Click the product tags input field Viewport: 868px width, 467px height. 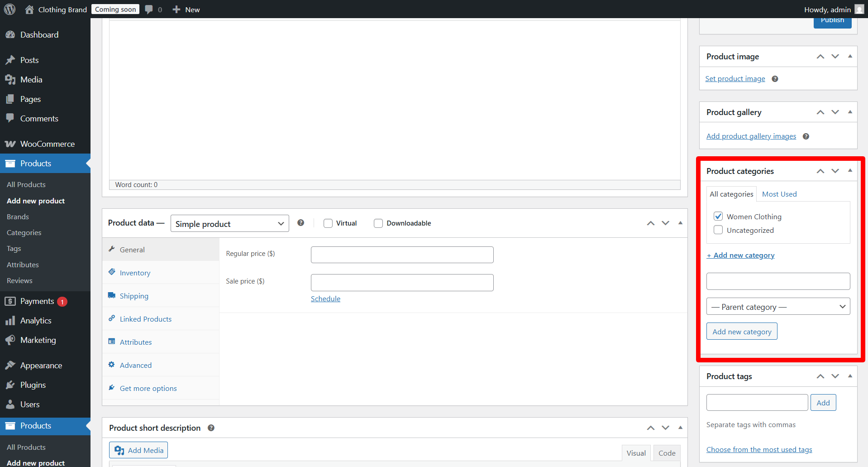click(757, 403)
